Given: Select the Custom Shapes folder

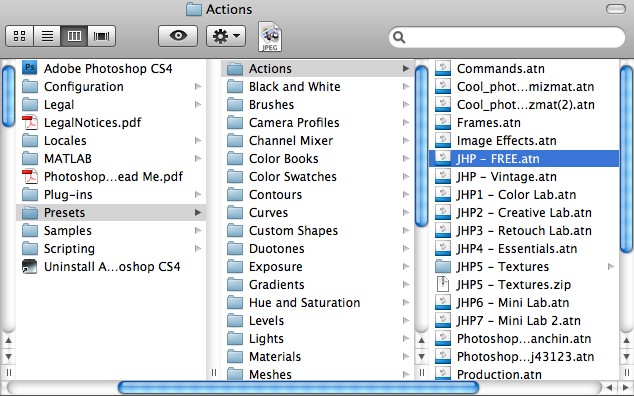Looking at the screenshot, I should [x=317, y=231].
